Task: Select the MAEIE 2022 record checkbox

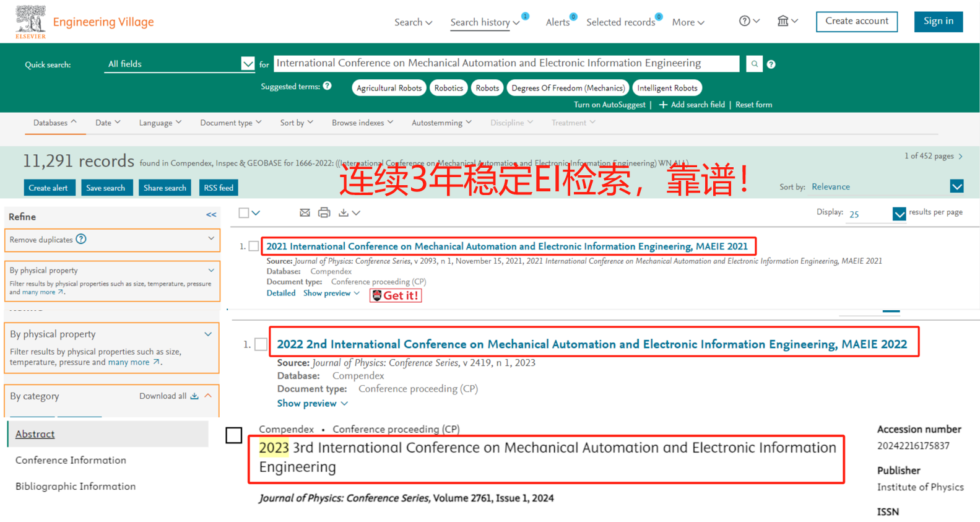Action: (261, 344)
